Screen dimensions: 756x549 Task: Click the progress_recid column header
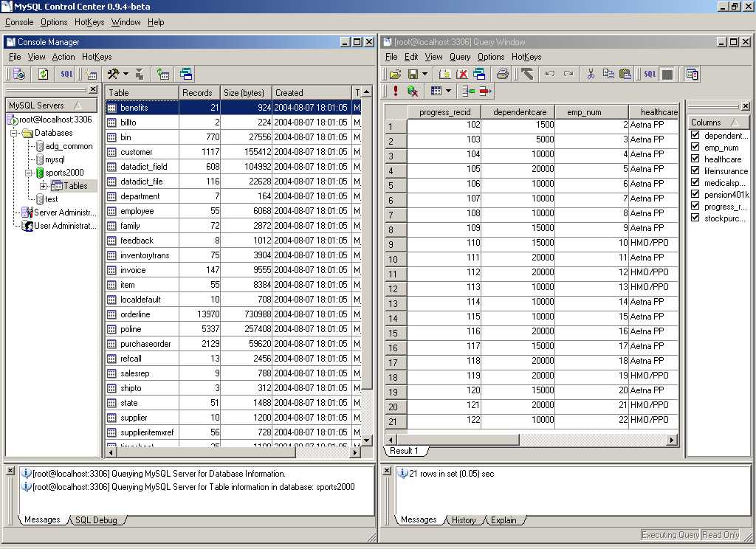[x=444, y=112]
